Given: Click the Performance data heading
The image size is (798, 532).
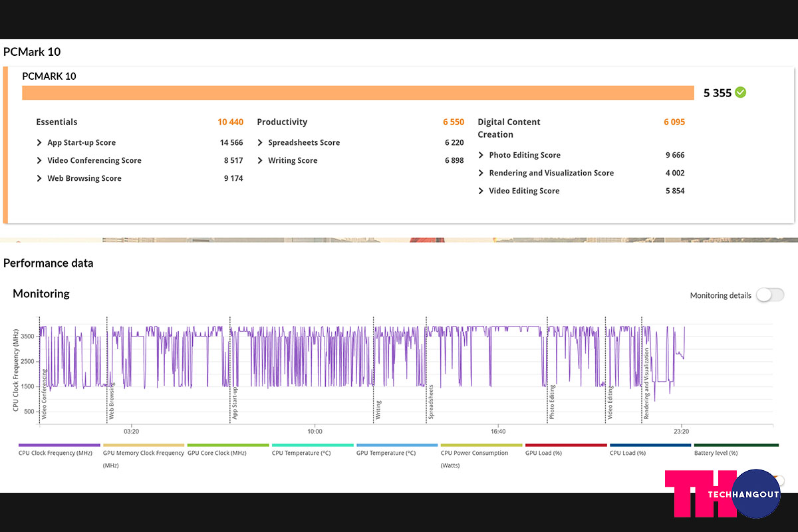Looking at the screenshot, I should pyautogui.click(x=48, y=263).
